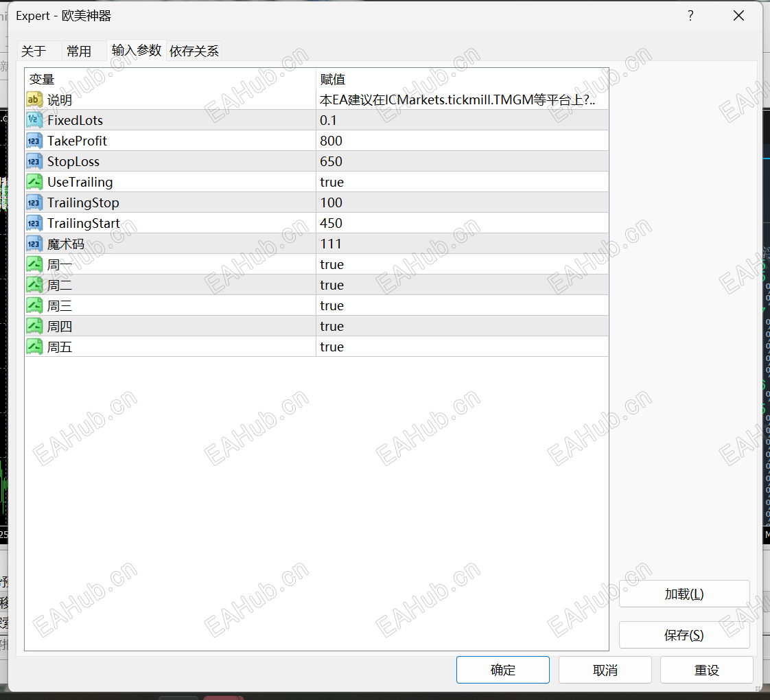Click the green chart icon beside UseTrailing
This screenshot has height=700, width=770.
tap(34, 182)
